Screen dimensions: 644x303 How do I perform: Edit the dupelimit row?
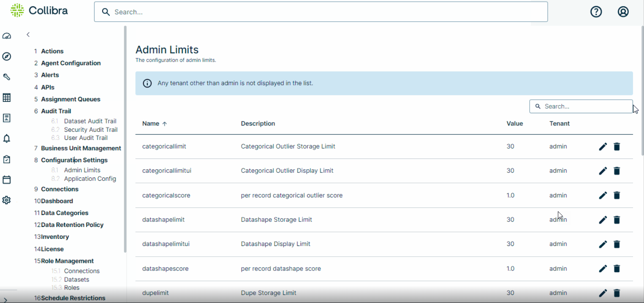(603, 293)
